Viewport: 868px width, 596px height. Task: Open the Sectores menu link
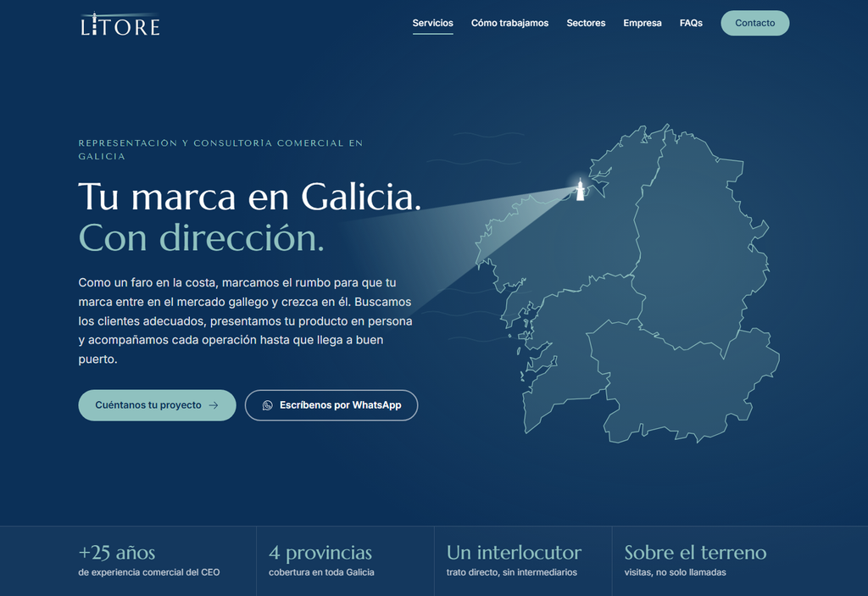pos(586,23)
